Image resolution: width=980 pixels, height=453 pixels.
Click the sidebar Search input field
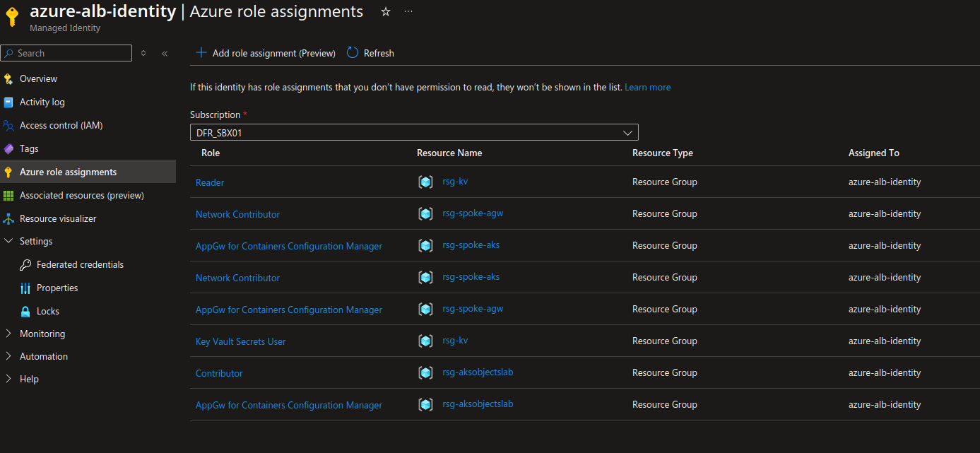71,53
